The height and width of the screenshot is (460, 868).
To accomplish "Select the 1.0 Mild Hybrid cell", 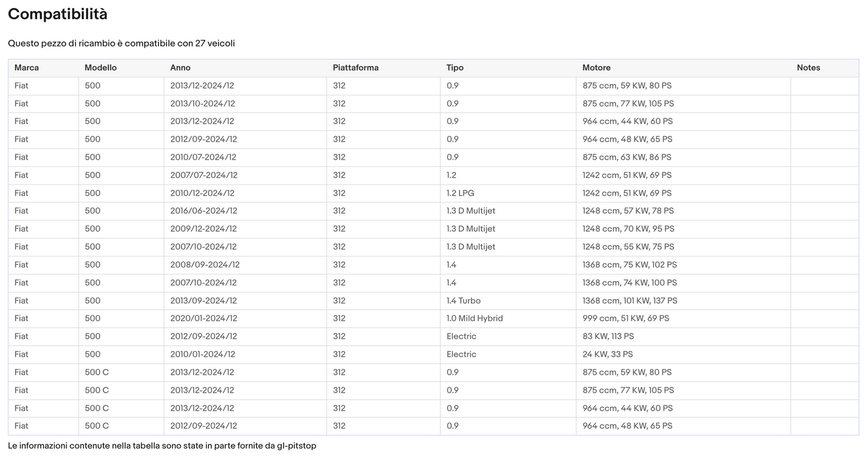I will point(474,318).
